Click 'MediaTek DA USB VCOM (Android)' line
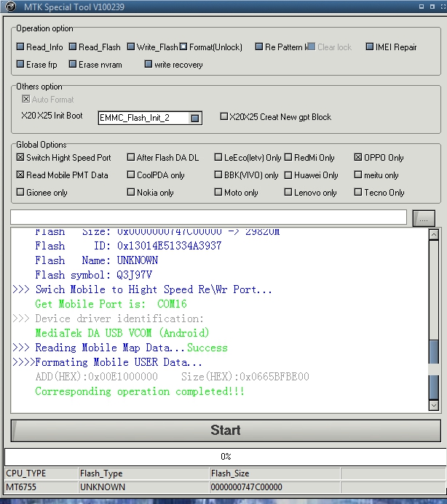This screenshot has width=447, height=504. pos(122,333)
